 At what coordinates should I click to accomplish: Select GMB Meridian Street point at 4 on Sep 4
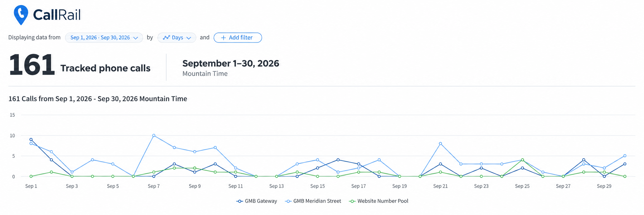pyautogui.click(x=93, y=160)
